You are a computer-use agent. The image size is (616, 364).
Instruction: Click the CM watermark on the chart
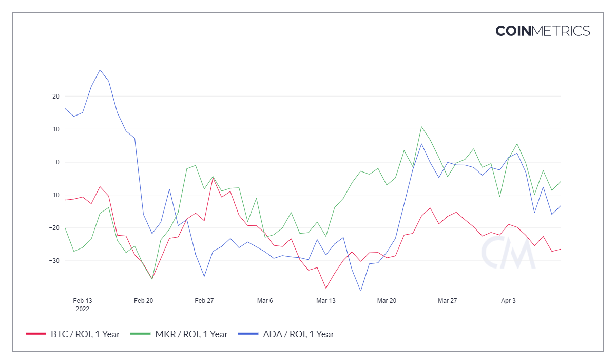[508, 252]
